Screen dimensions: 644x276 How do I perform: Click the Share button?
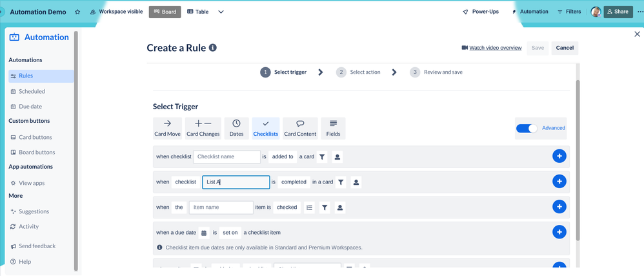pos(618,12)
